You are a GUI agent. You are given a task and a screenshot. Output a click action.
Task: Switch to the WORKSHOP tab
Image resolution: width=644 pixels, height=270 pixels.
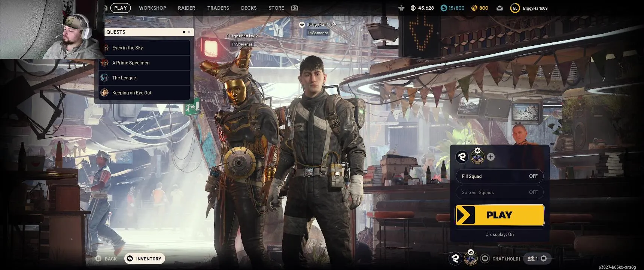coord(152,8)
